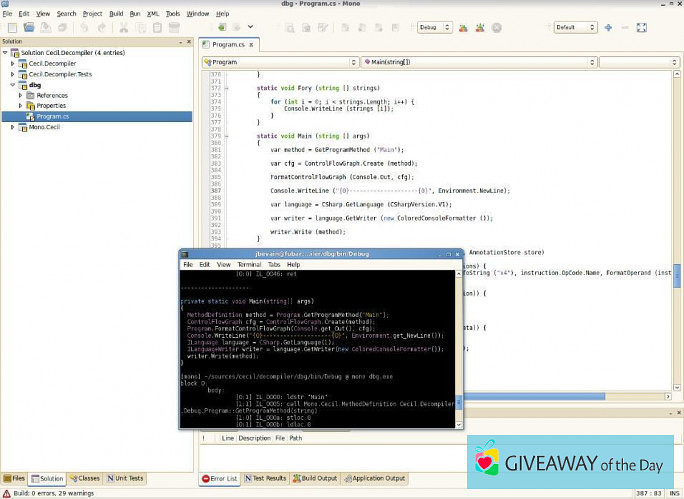Click the build status icon in status bar
This screenshot has height=499, width=684.
[7, 493]
